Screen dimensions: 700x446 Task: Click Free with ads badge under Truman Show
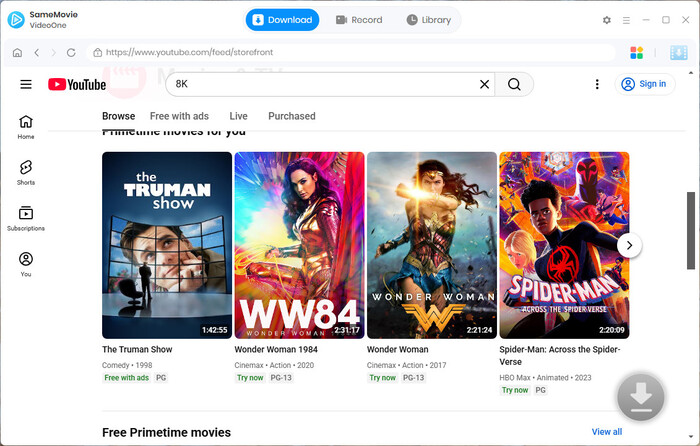click(x=126, y=378)
